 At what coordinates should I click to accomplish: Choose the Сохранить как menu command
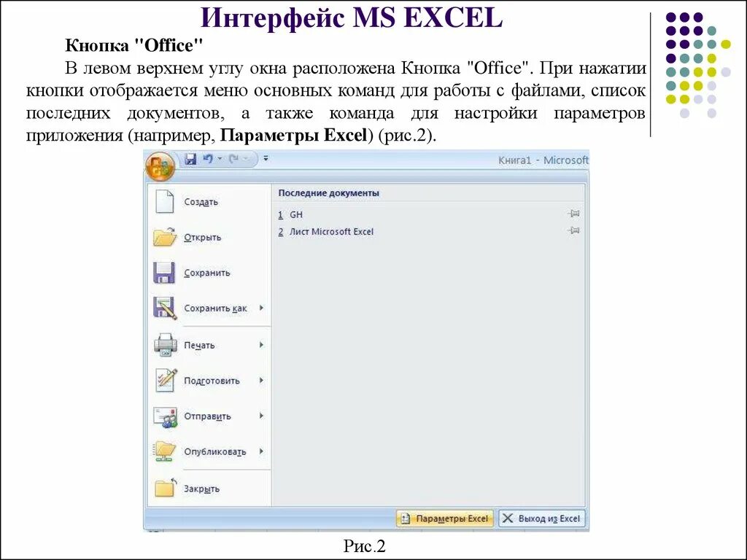pyautogui.click(x=215, y=308)
